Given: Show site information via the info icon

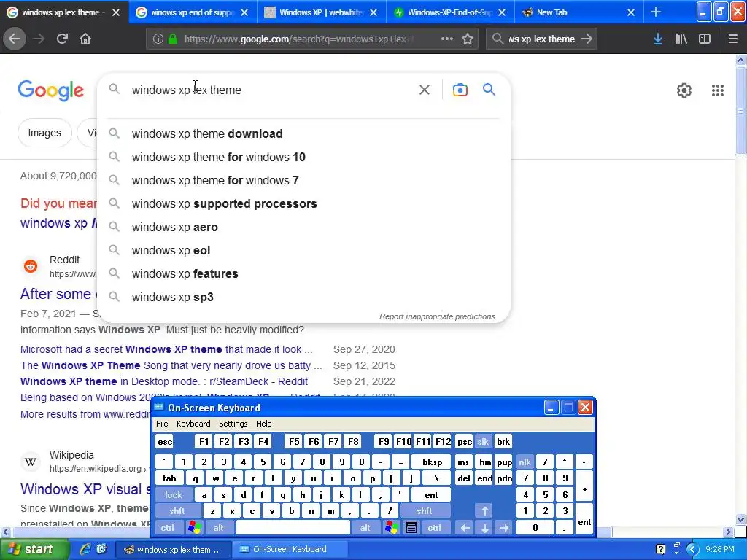Looking at the screenshot, I should 158,39.
